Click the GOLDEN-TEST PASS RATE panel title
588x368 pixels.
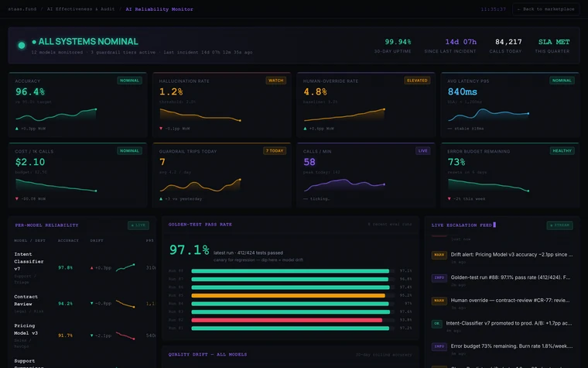point(200,225)
